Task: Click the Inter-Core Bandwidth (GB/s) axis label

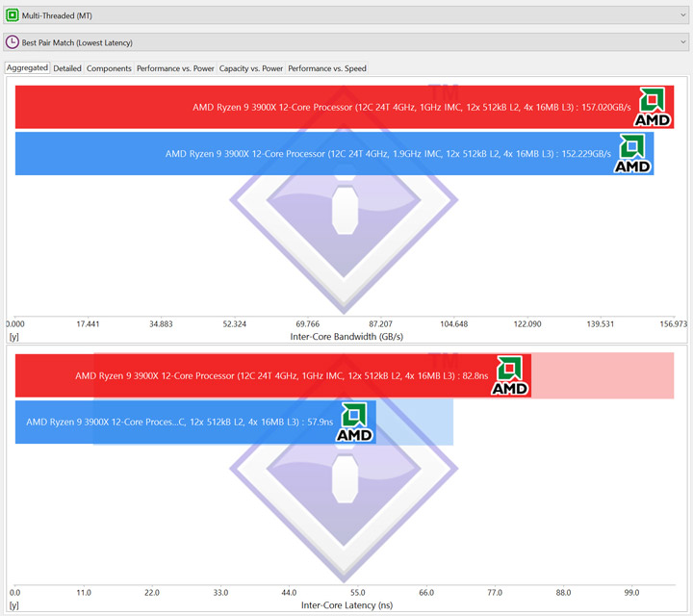Action: 346,337
